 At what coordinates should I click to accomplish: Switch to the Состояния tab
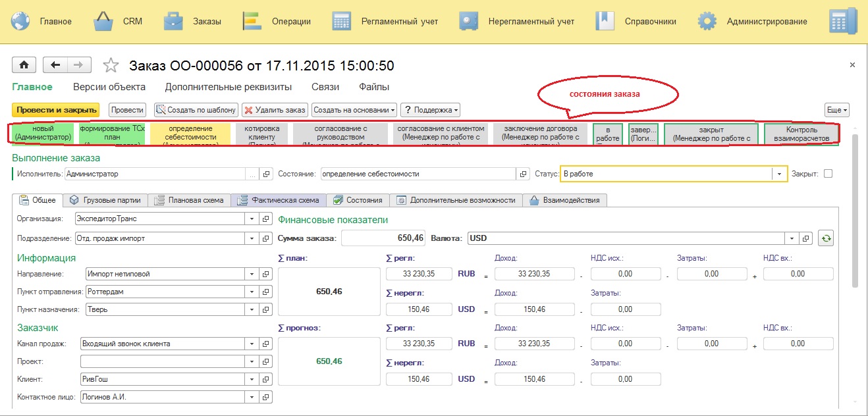358,200
